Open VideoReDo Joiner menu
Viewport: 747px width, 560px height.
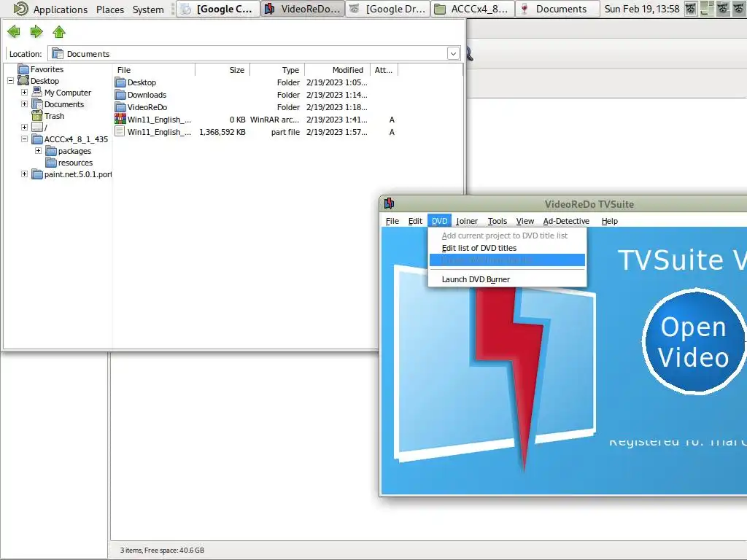(x=467, y=221)
